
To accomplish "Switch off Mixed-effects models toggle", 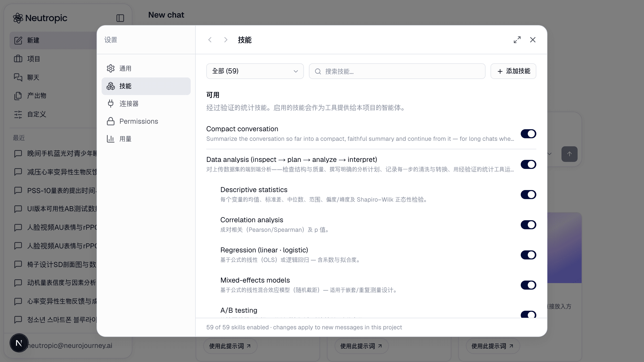I will (x=529, y=285).
